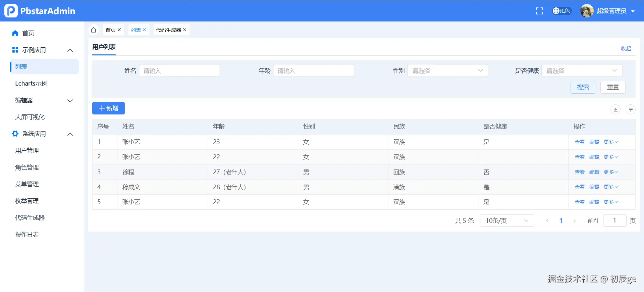This screenshot has height=292, width=644.
Task: Click 查看 for row 1 张小艺
Action: (580, 142)
